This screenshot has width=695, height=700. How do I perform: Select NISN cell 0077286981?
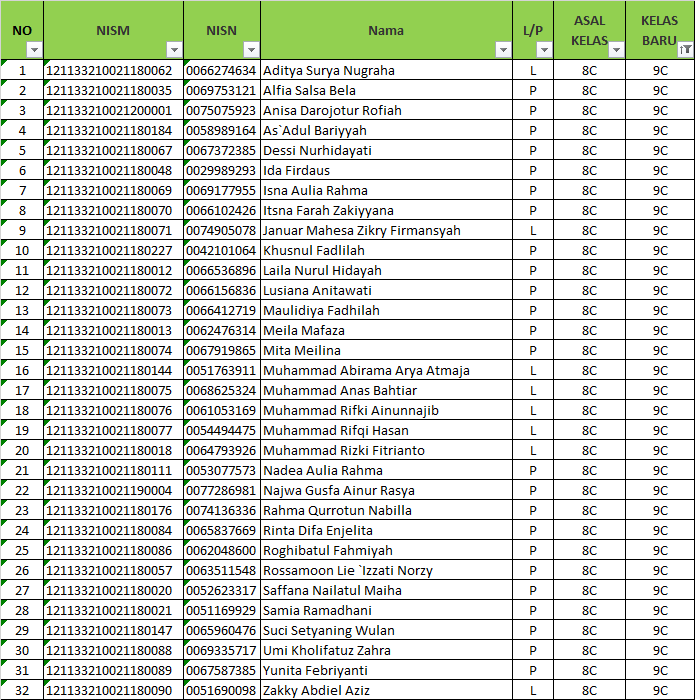[x=222, y=491]
